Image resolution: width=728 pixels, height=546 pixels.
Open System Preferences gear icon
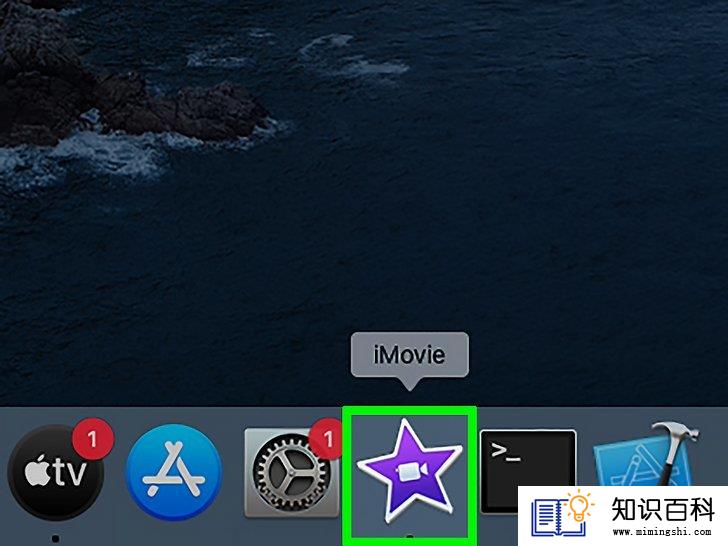pos(292,472)
